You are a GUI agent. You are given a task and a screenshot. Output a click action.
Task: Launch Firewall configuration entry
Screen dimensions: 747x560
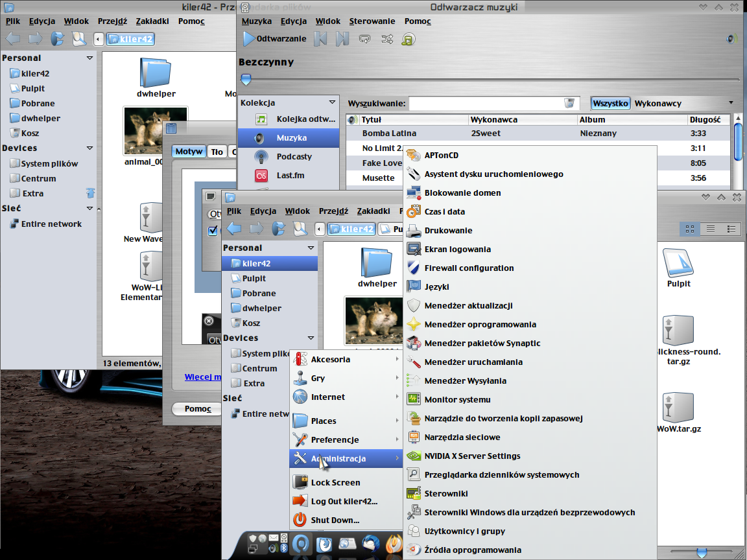pyautogui.click(x=530, y=268)
